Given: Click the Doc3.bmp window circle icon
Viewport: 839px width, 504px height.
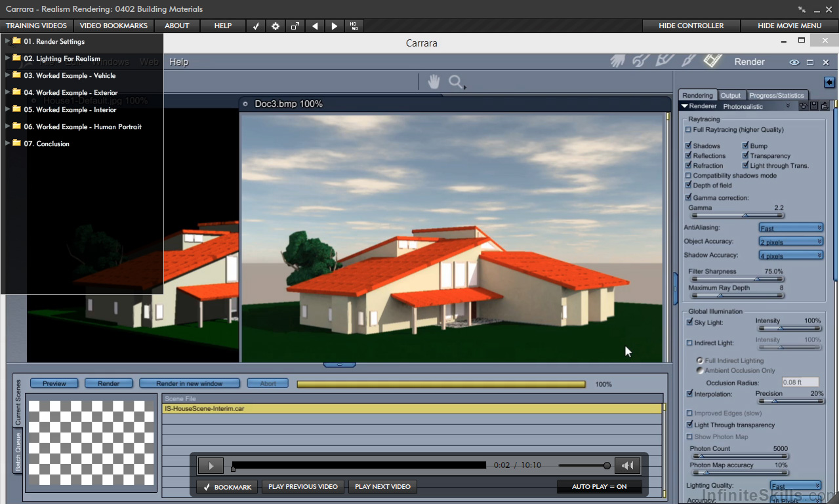Looking at the screenshot, I should 245,104.
